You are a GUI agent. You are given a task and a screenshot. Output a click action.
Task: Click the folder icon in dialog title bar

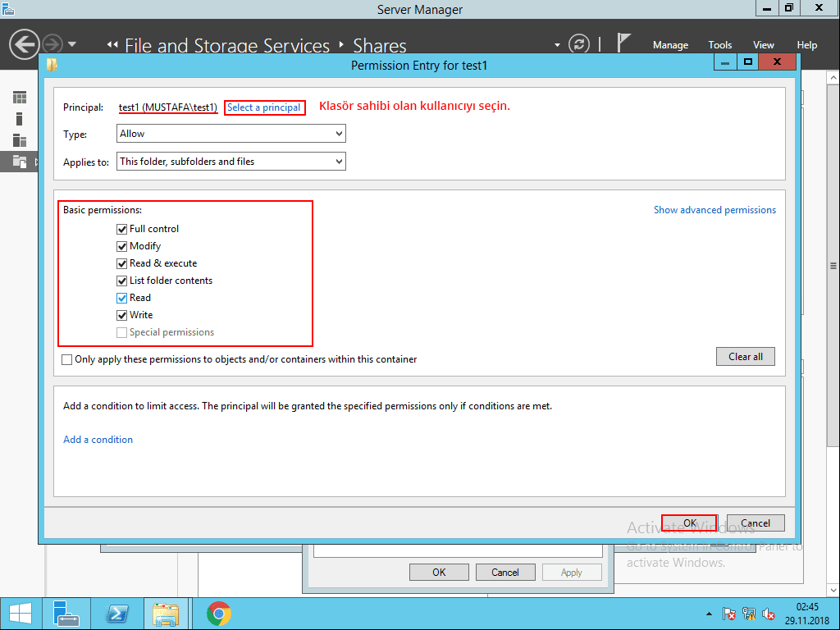click(52, 65)
